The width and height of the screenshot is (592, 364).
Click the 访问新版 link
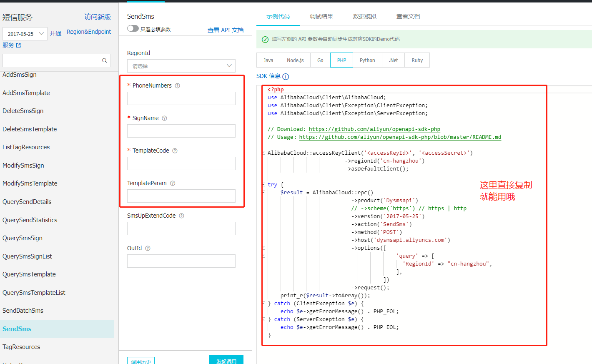(98, 17)
